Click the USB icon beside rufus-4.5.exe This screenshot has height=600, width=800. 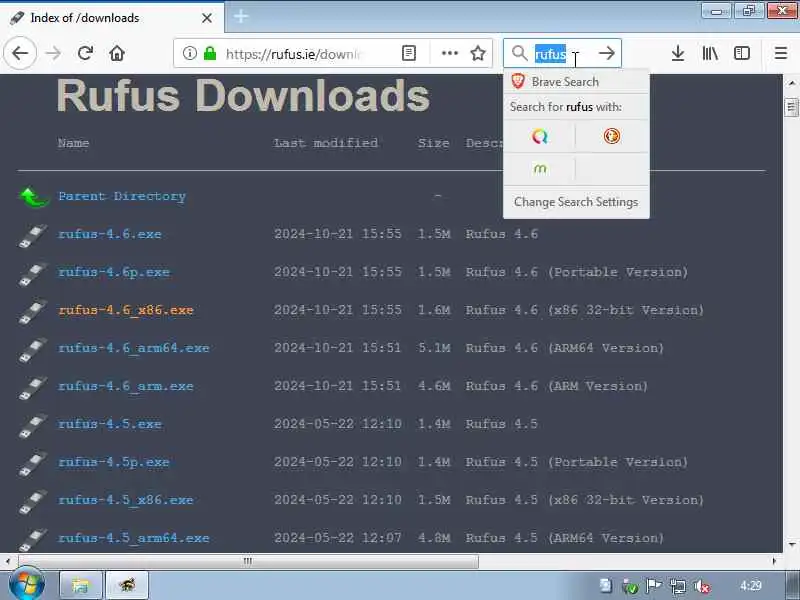33,426
